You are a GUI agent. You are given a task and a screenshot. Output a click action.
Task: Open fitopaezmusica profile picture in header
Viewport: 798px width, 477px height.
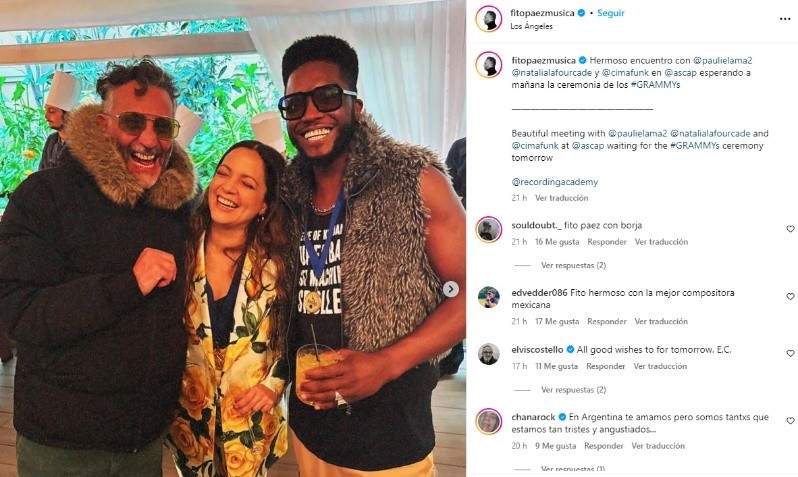tap(489, 19)
